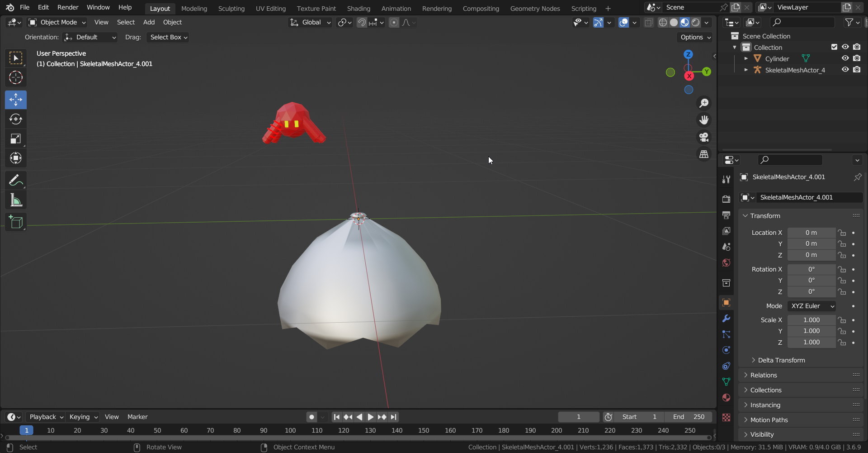Screen dimensions: 868x453
Task: Disable Cylinder in renders camera icon
Action: 857,58
